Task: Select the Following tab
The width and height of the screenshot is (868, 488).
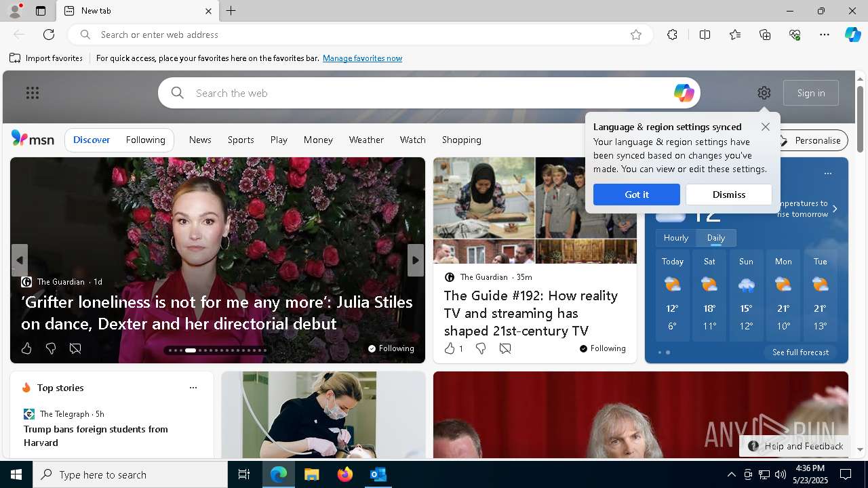Action: (146, 140)
